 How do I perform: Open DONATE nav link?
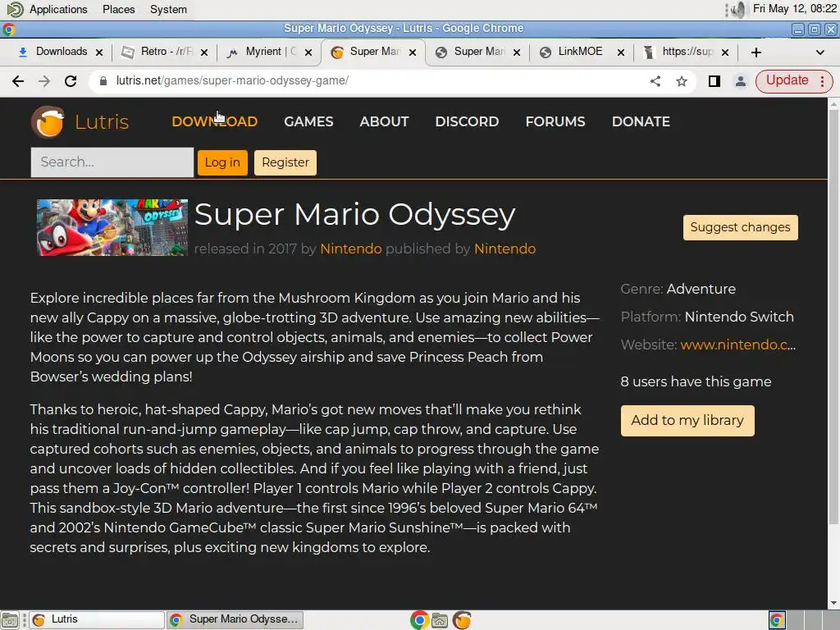(x=641, y=121)
